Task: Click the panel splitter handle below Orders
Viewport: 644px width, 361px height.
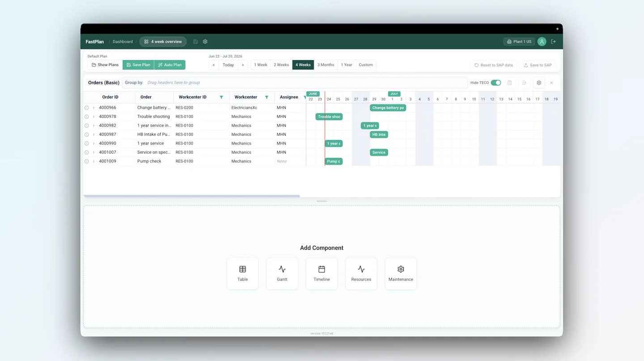Action: click(322, 201)
